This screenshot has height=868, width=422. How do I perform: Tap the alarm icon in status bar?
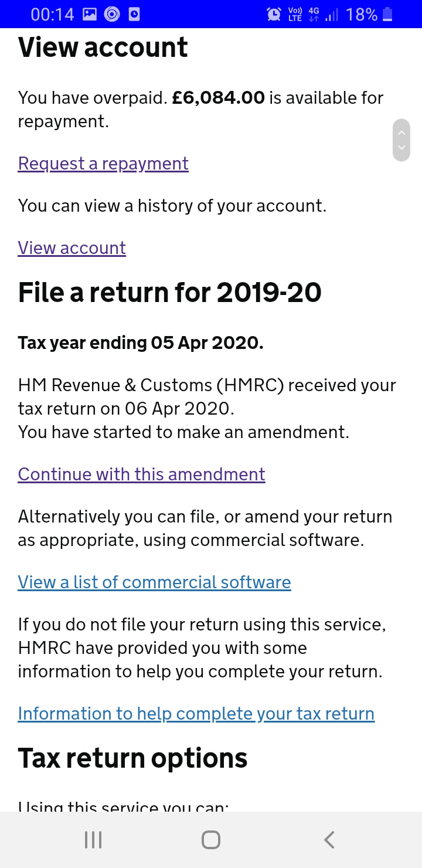tap(274, 14)
